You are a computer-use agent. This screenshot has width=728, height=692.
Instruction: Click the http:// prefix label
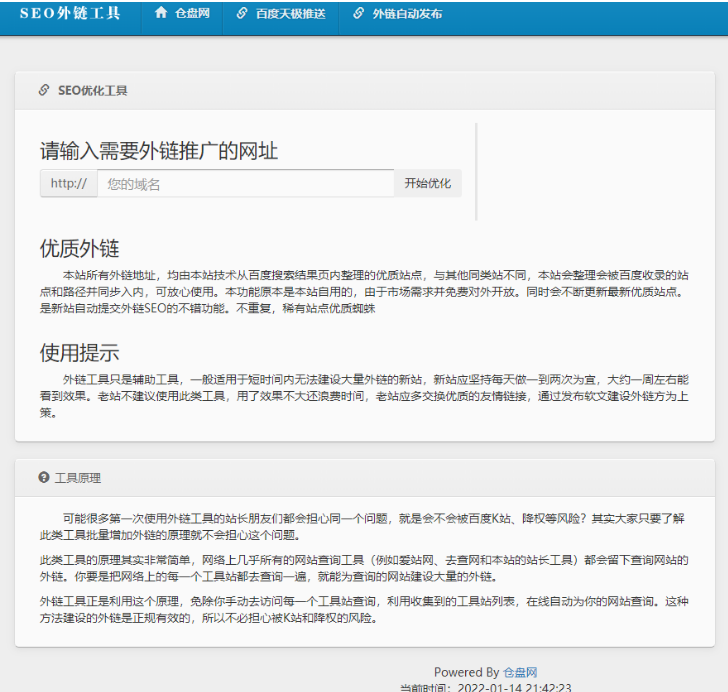point(69,183)
